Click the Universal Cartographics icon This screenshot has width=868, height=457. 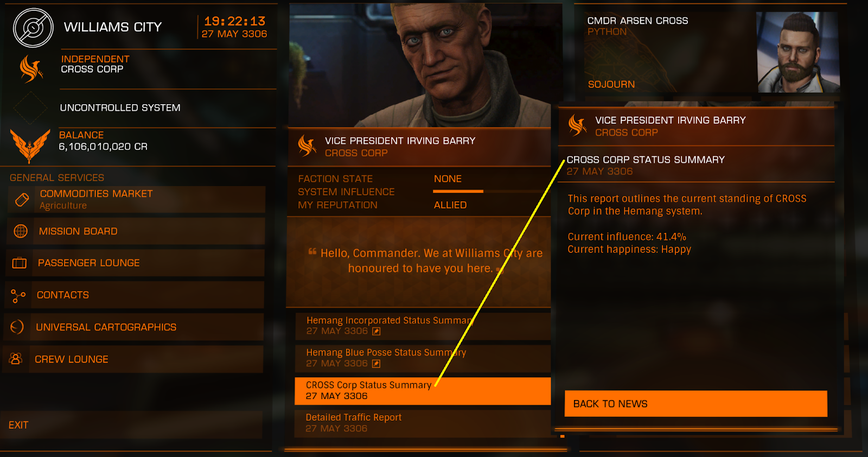click(17, 327)
